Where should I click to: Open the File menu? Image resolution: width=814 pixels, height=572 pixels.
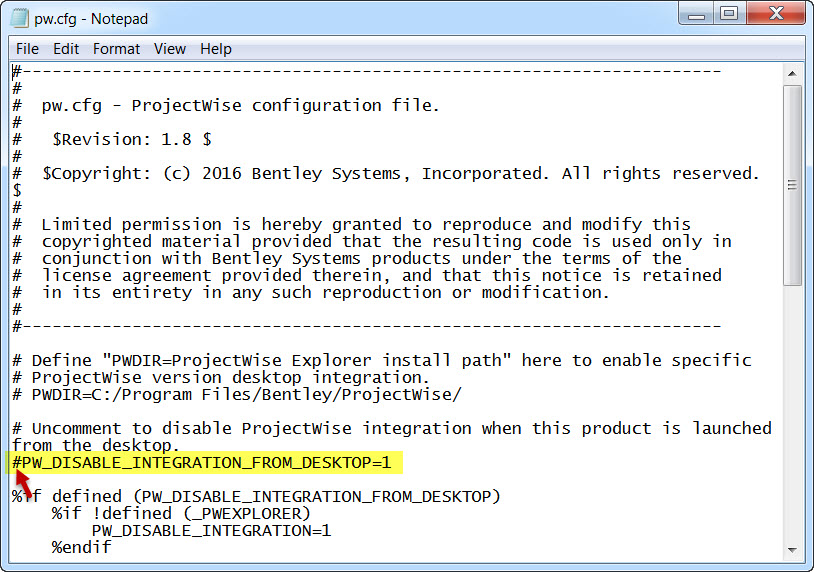pyautogui.click(x=27, y=48)
